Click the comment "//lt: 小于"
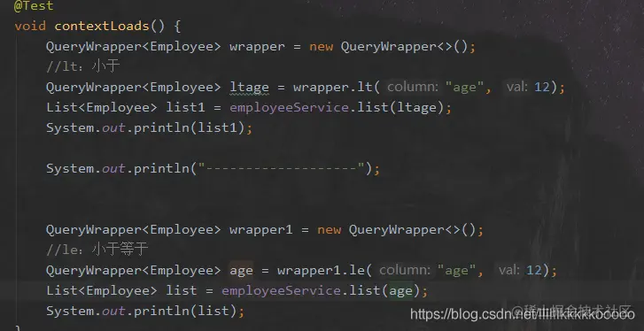 tap(82, 66)
